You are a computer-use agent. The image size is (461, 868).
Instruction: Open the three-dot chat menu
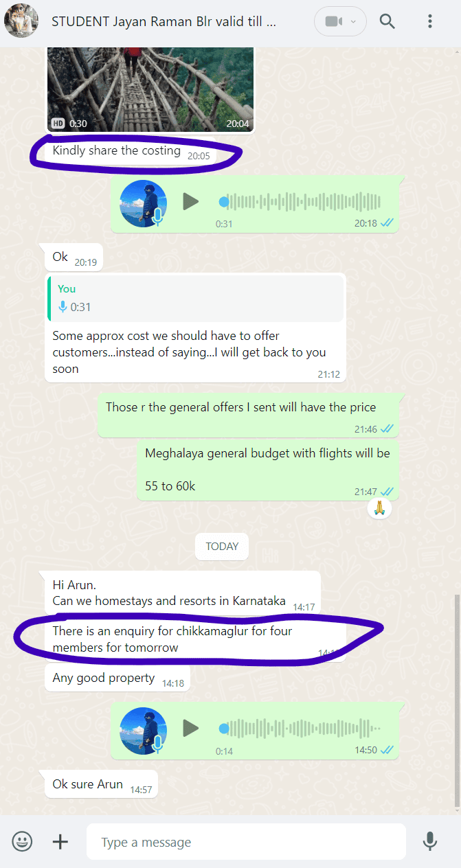430,21
